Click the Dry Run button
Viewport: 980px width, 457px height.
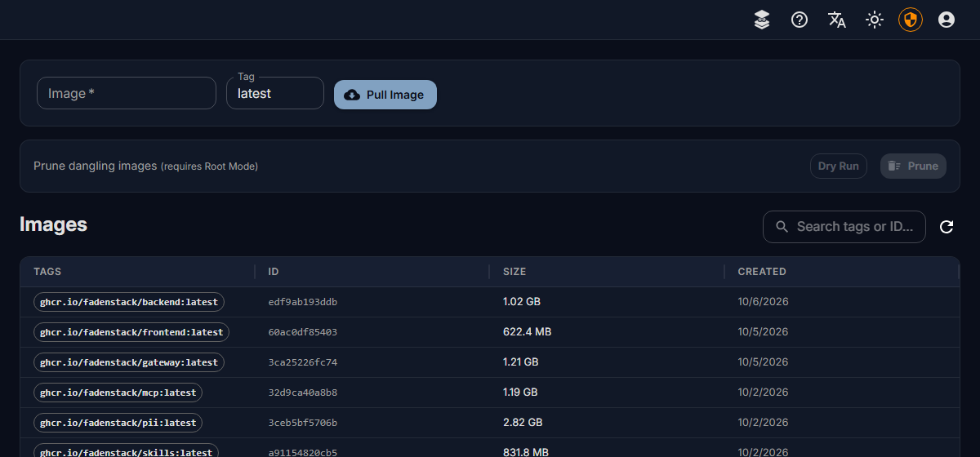pyautogui.click(x=839, y=166)
